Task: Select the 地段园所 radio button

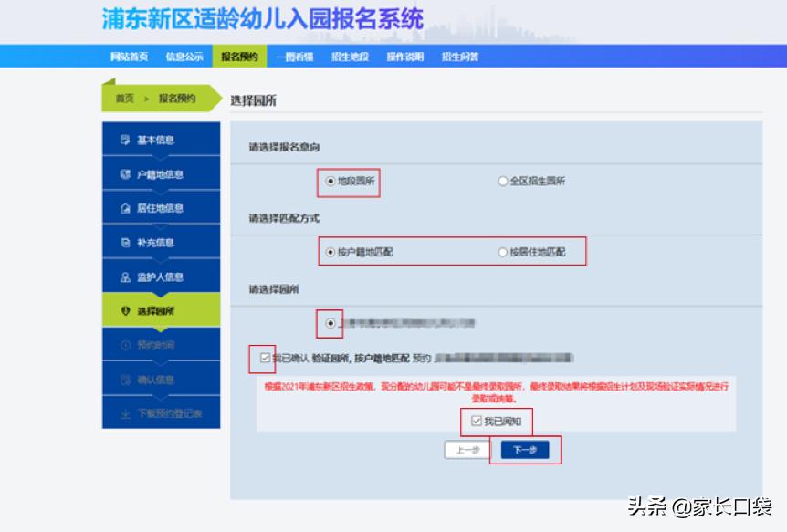Action: pyautogui.click(x=330, y=181)
